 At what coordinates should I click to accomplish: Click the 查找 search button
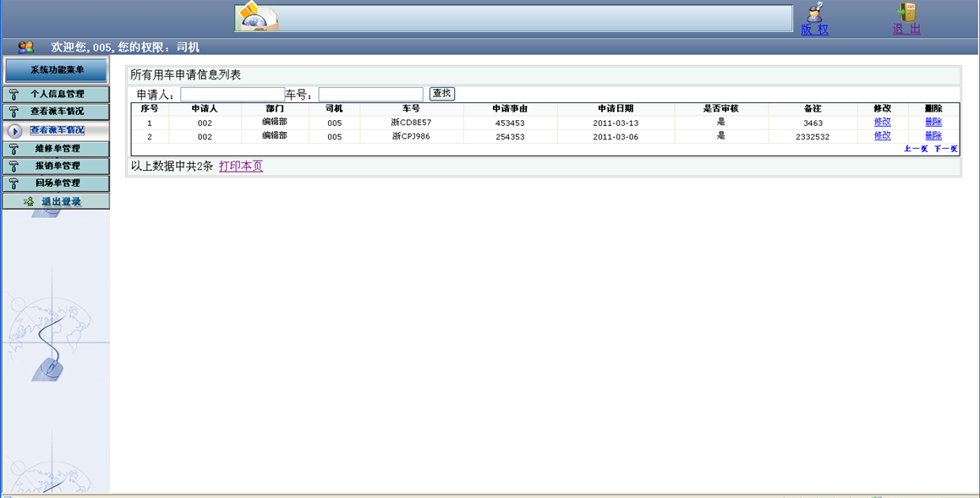click(442, 94)
